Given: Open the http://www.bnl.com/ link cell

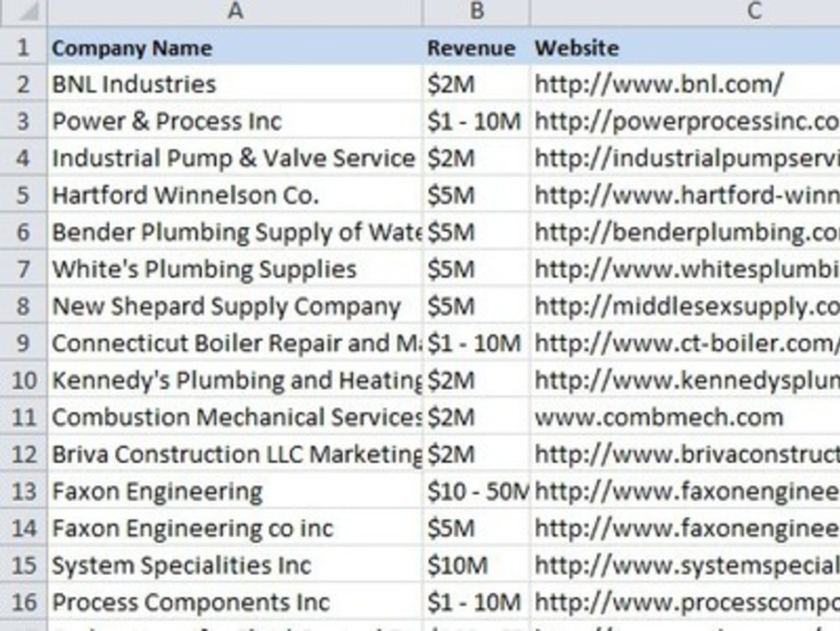Looking at the screenshot, I should pos(685,84).
